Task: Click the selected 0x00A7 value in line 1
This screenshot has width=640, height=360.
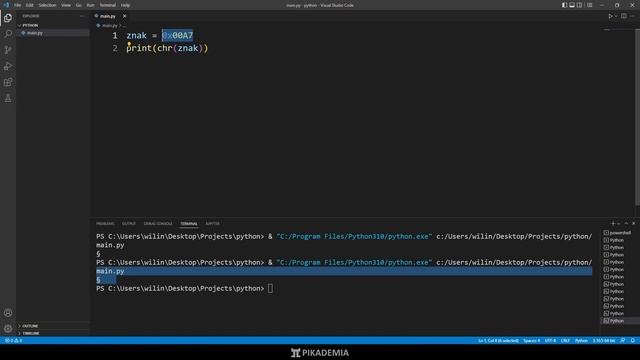Action: pos(177,36)
